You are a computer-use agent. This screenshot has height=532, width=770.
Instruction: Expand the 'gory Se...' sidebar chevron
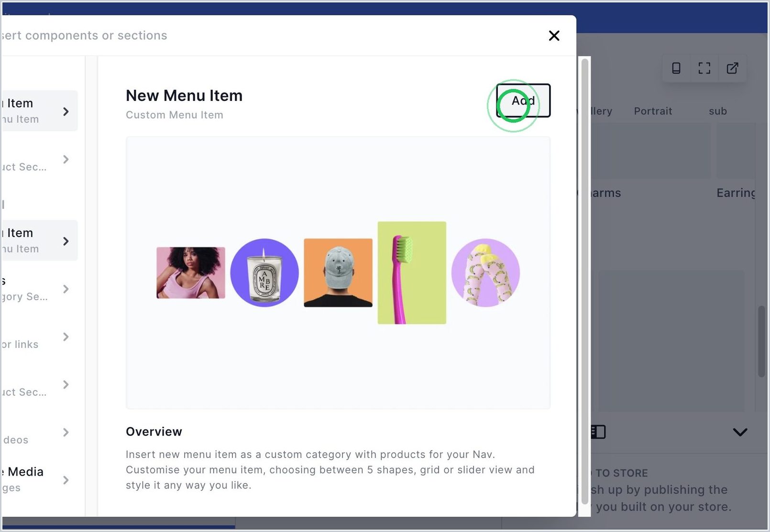(66, 289)
